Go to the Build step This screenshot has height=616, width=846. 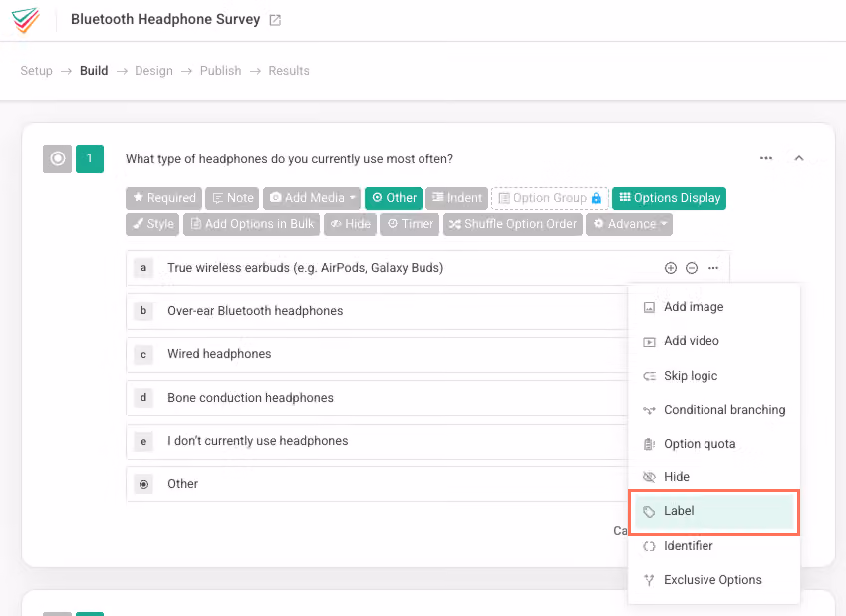coord(94,71)
